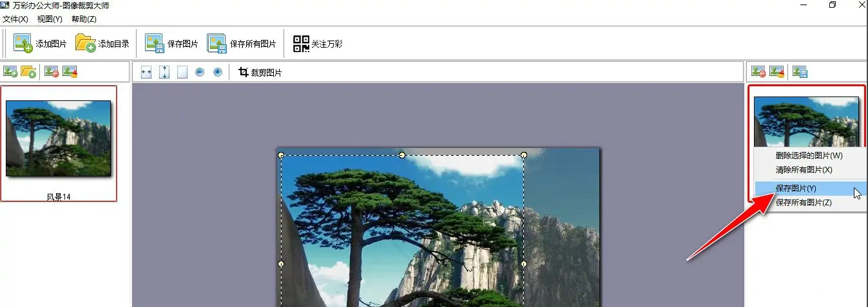Click the 风景14 file name label
The width and height of the screenshot is (868, 307).
59,197
